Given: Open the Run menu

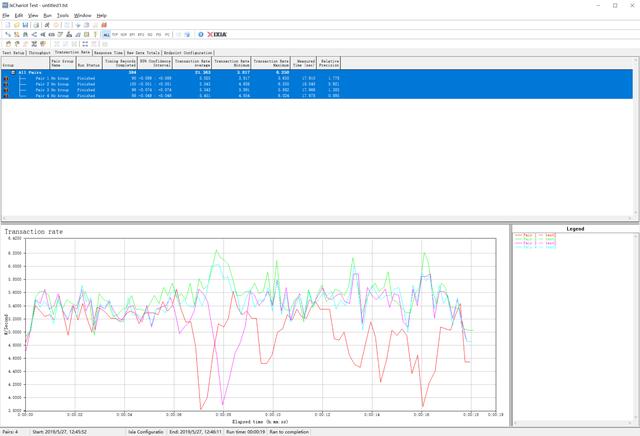Looking at the screenshot, I should click(x=46, y=16).
